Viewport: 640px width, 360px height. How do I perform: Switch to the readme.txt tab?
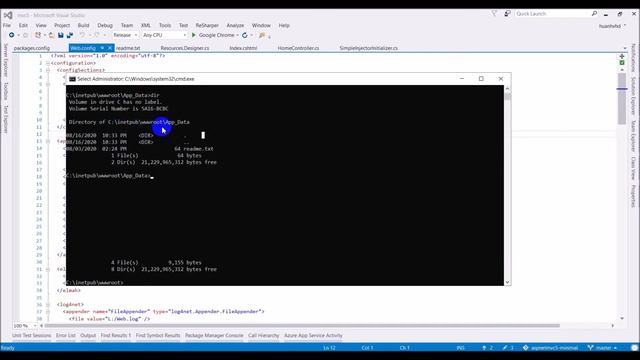(x=128, y=48)
